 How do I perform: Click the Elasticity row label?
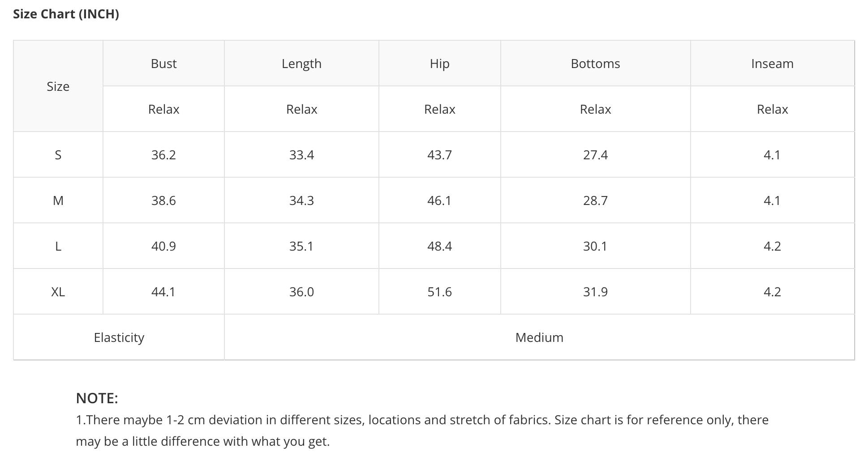119,337
